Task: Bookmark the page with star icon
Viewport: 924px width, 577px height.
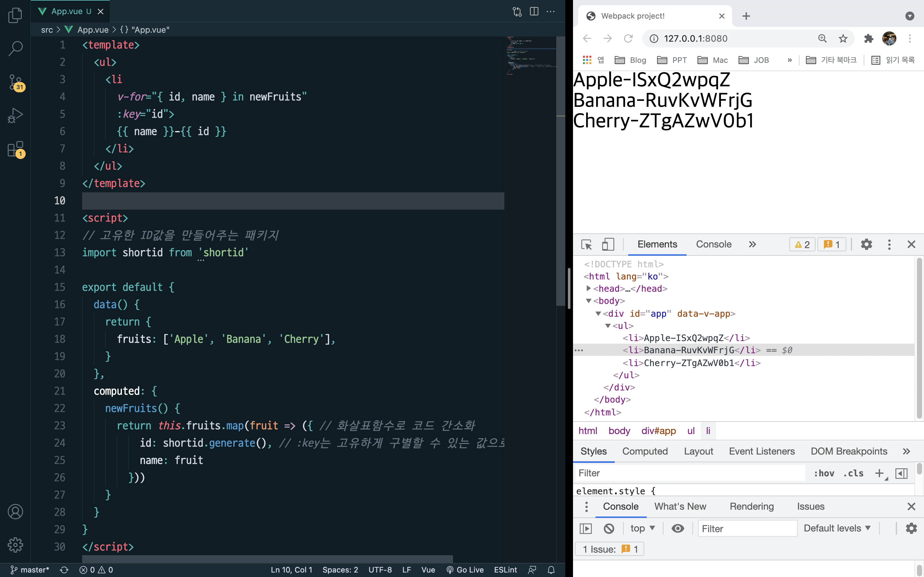Action: (843, 38)
